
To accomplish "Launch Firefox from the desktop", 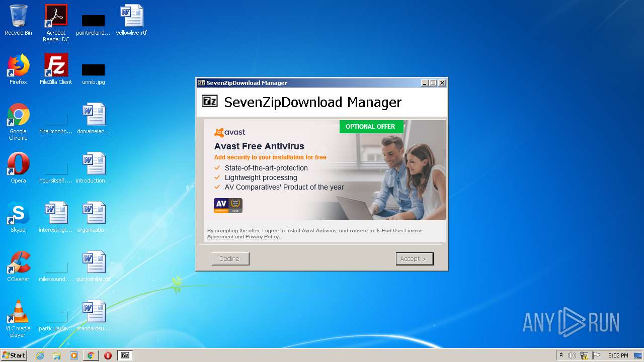I will coord(18,69).
